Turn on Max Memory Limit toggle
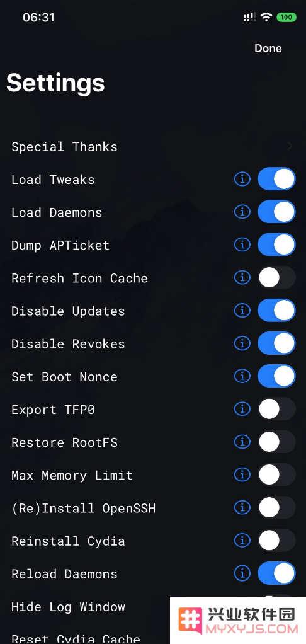 point(276,474)
